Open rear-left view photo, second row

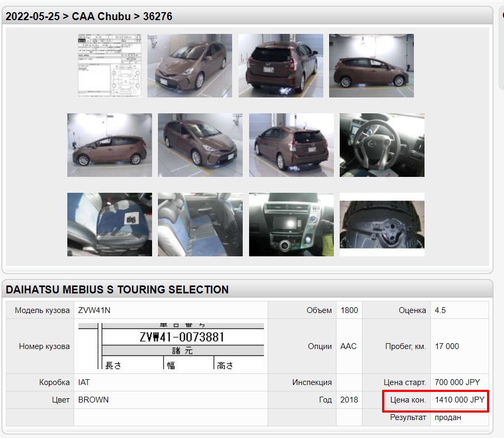point(291,145)
